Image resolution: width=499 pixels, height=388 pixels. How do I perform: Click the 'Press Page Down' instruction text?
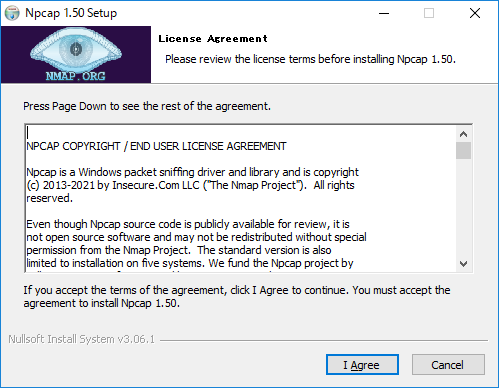147,106
